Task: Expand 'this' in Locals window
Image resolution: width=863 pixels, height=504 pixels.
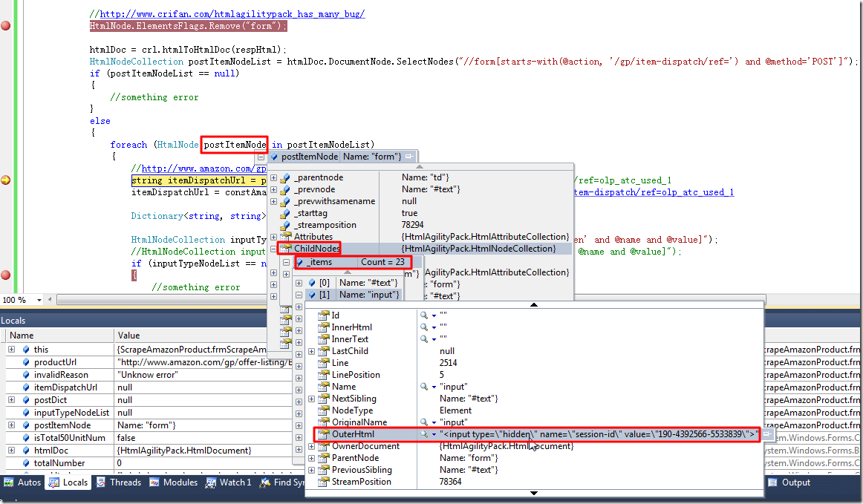Action: tap(12, 350)
